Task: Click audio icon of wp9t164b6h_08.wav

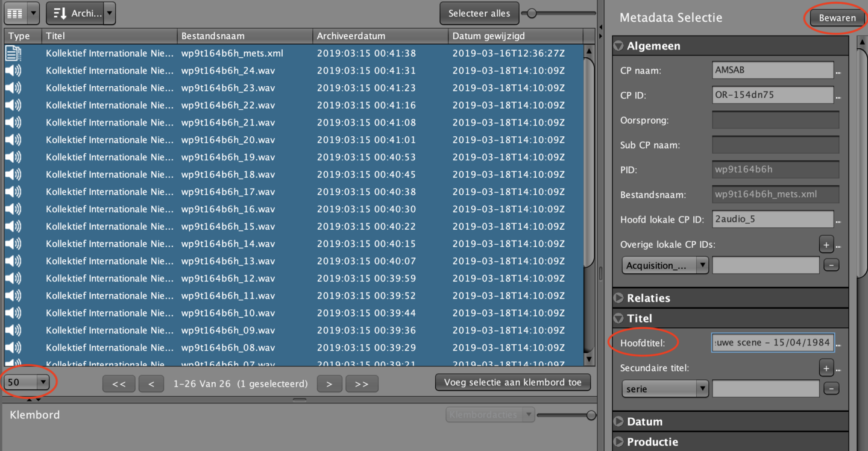Action: pyautogui.click(x=13, y=348)
